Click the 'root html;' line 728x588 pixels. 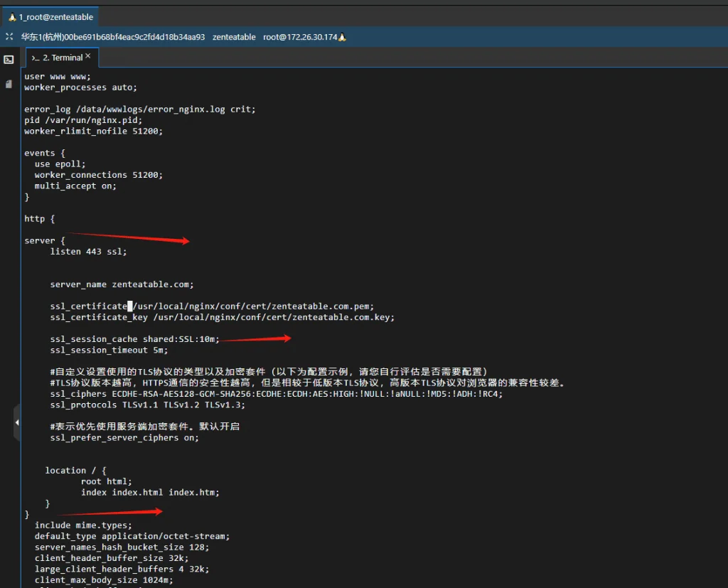107,481
